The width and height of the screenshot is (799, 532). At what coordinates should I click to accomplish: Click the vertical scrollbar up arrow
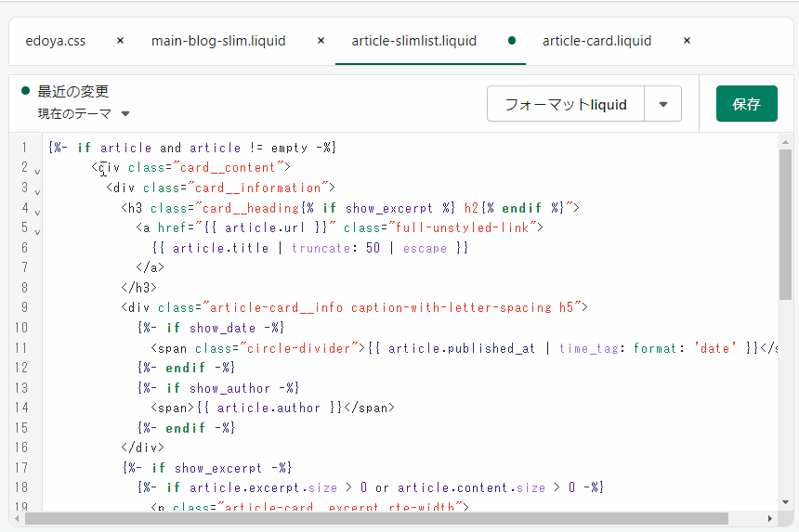click(x=785, y=143)
